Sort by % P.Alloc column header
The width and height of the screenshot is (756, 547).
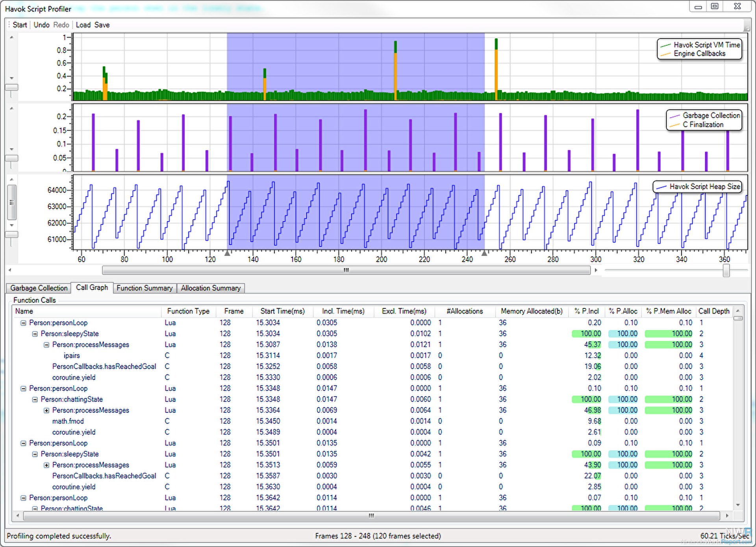tap(623, 311)
